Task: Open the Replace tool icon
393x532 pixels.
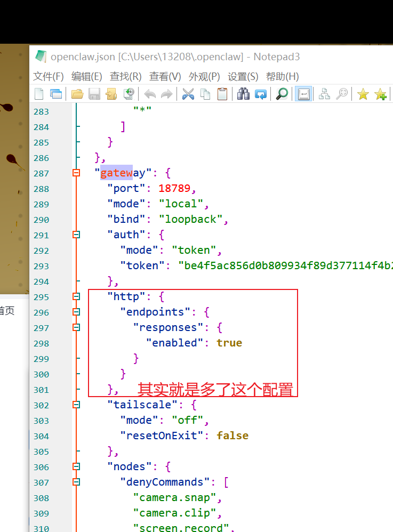Action: point(261,94)
